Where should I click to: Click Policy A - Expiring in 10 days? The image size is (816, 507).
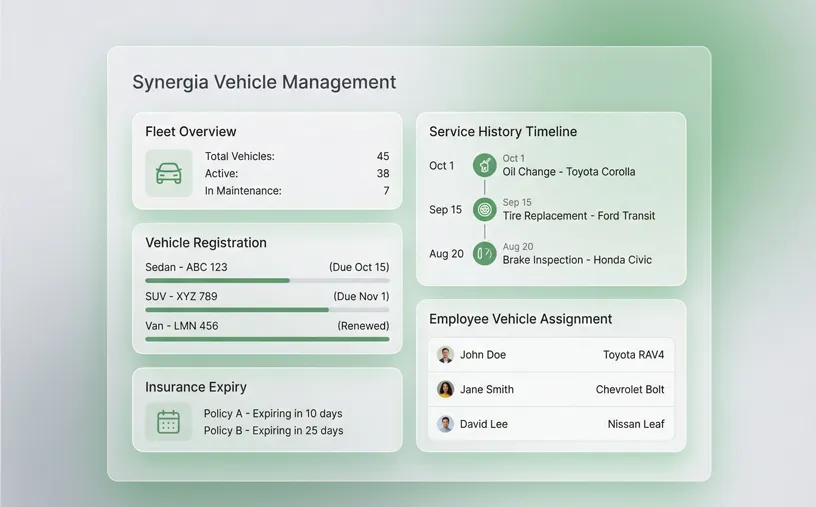tap(273, 413)
